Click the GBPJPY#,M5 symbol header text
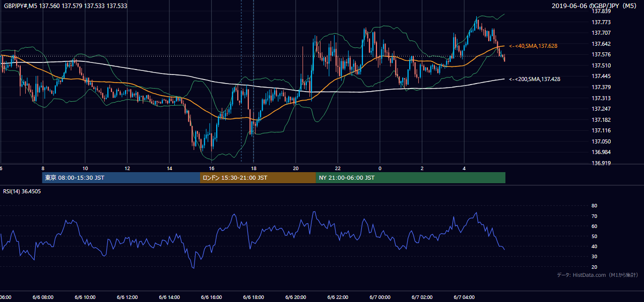The image size is (644, 302). (x=65, y=6)
